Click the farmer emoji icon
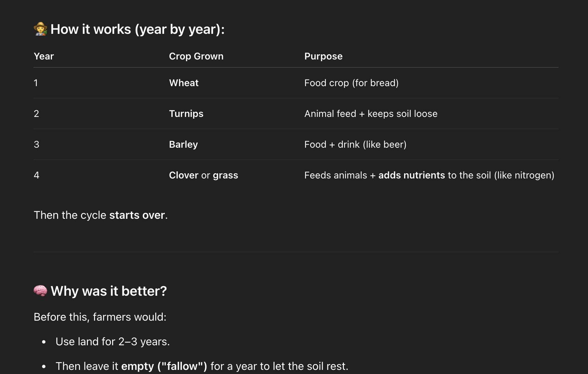588x374 pixels. (40, 29)
